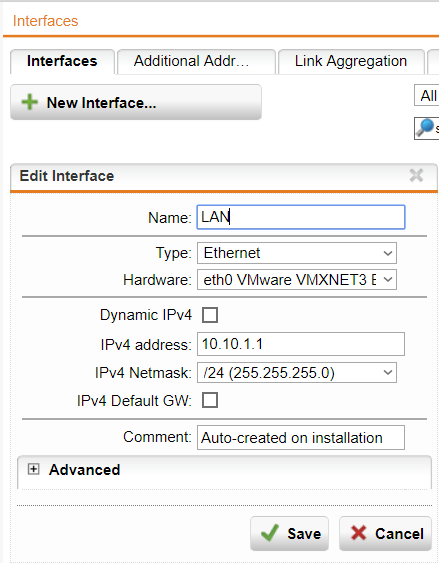The width and height of the screenshot is (439, 563).
Task: Open the Type Ethernet dropdown
Action: (297, 253)
